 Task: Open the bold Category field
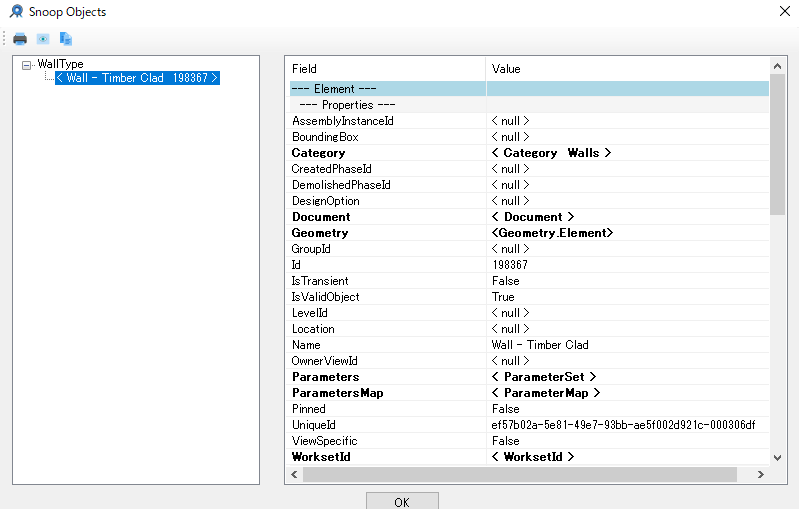pos(318,153)
